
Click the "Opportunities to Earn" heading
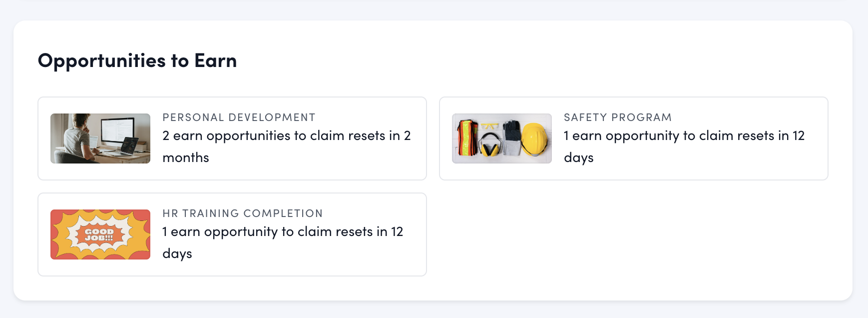tap(137, 61)
